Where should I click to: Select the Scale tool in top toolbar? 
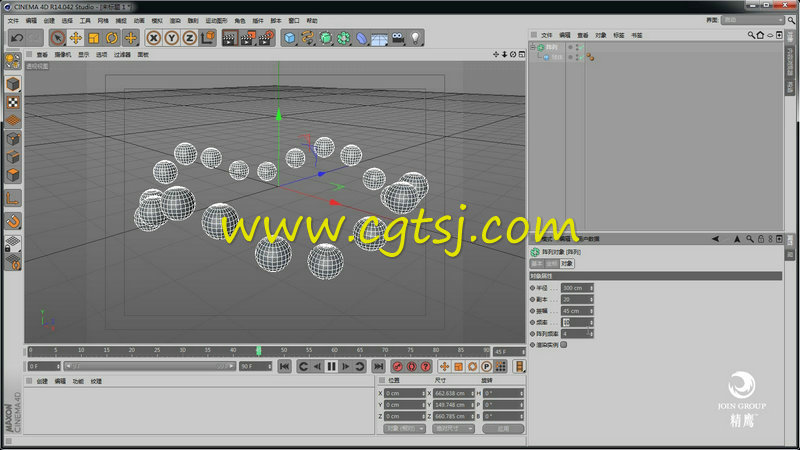(x=94, y=38)
